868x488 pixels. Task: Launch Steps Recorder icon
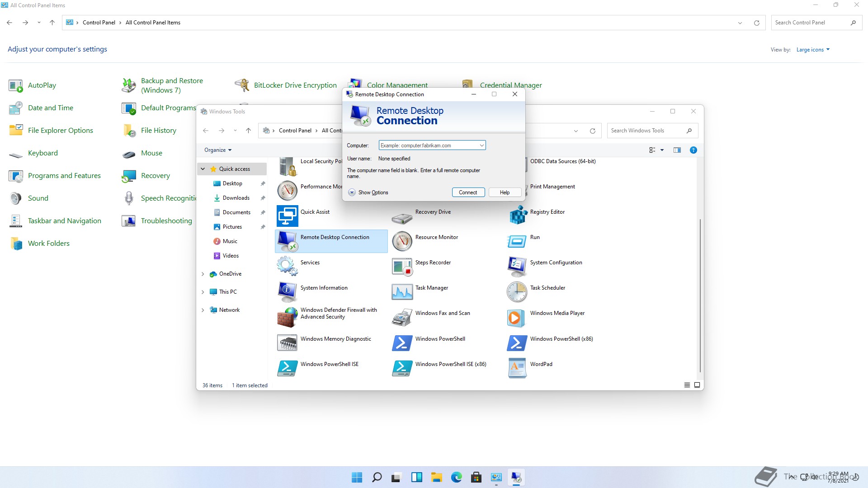402,266
